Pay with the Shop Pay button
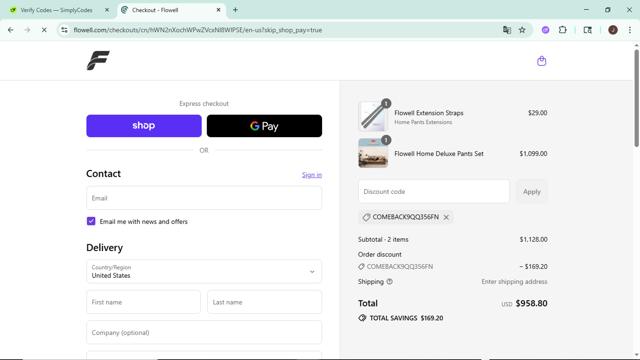 pos(144,126)
